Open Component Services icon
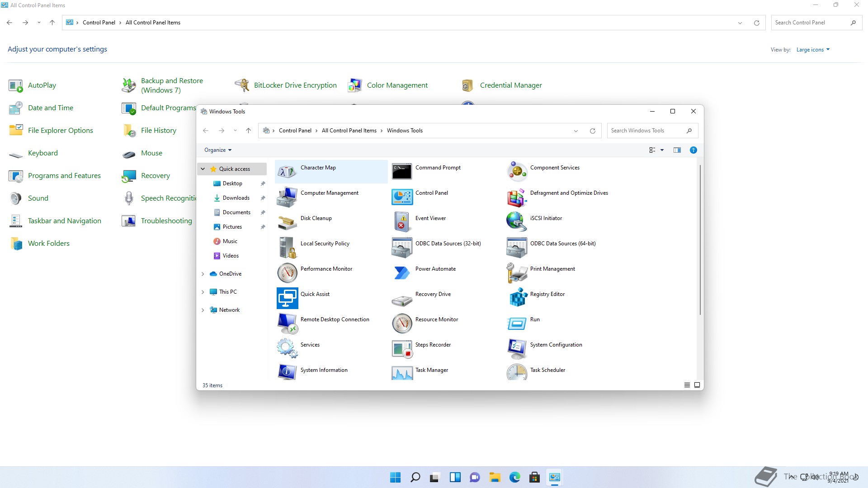 tap(517, 172)
